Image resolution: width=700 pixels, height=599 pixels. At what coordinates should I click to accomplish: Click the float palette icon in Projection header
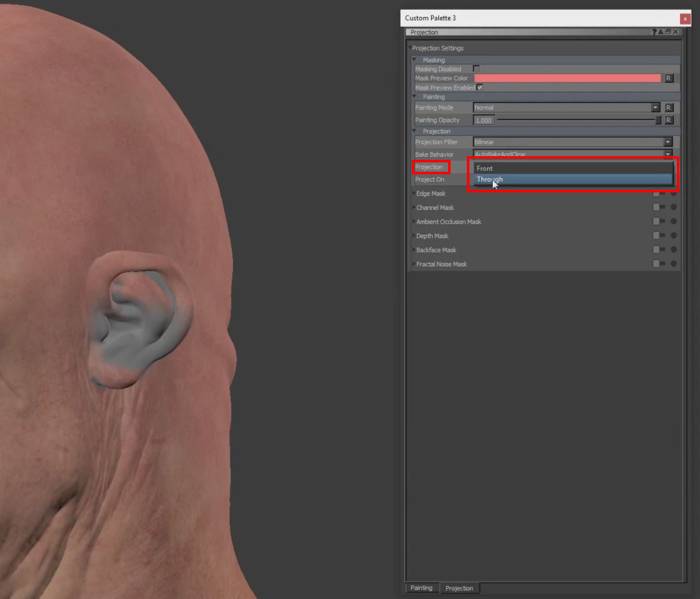coord(667,32)
